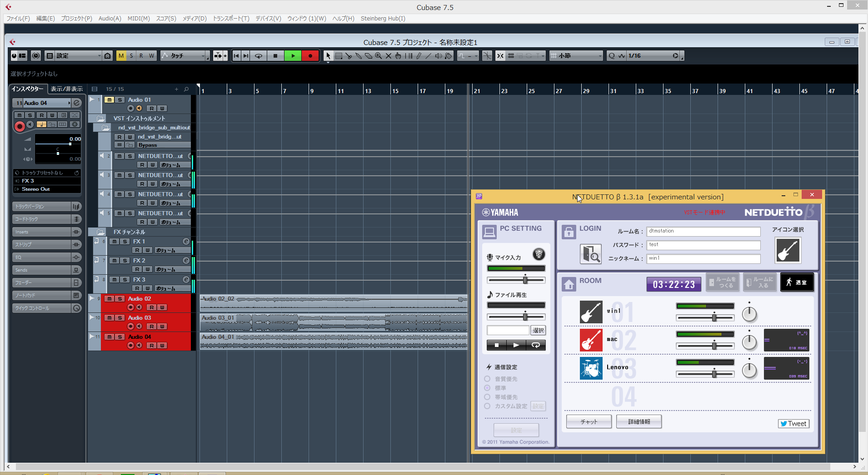Deactivate global Mute (M) in toolbar
The height and width of the screenshot is (475, 868).
coord(121,56)
